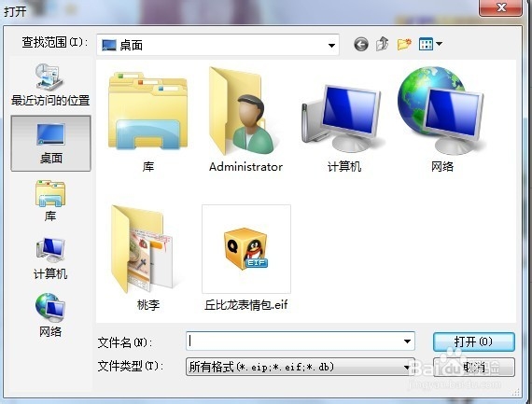Select the 桃李 folder
The image size is (532, 404).
point(147,258)
